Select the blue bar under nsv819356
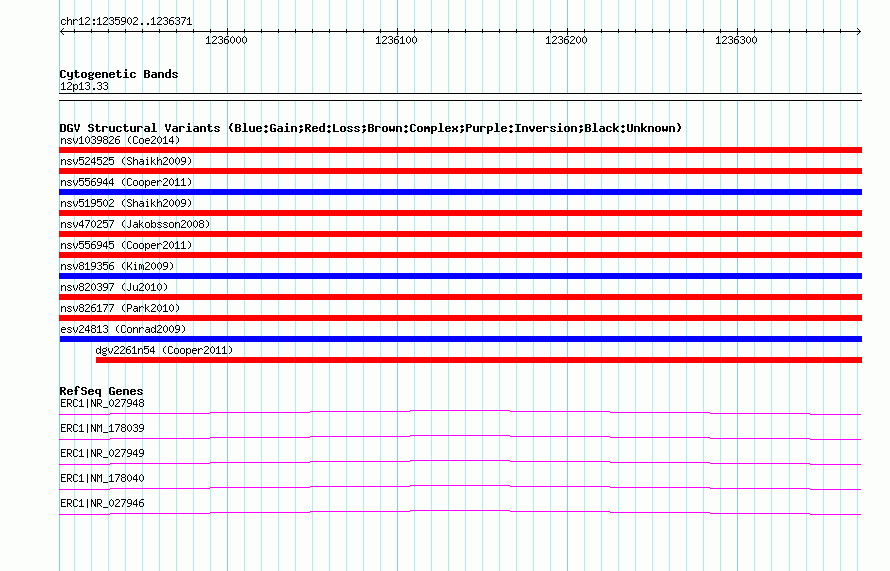 (x=460, y=276)
